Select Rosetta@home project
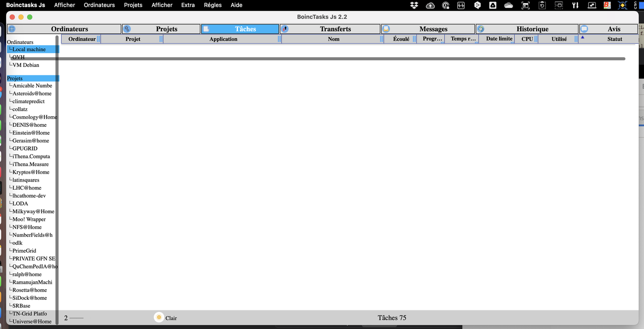Screen dimensions: 644x329 coord(30,290)
